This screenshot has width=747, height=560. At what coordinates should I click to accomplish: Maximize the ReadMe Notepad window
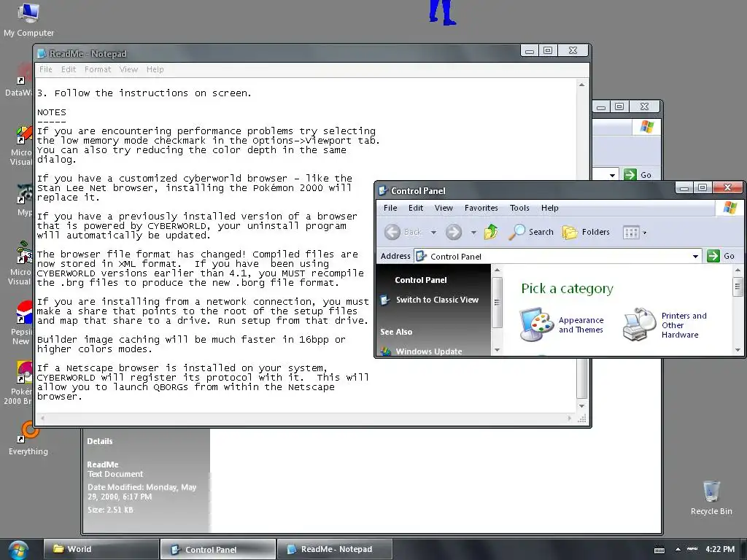548,50
